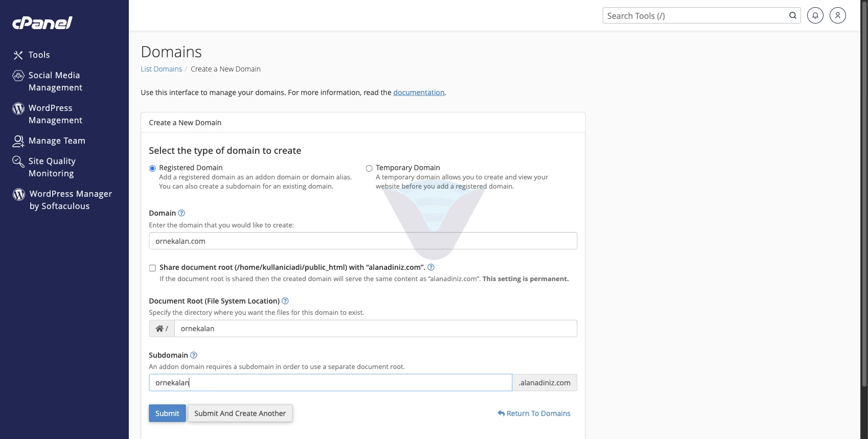Show help for Share document root option

click(x=431, y=267)
